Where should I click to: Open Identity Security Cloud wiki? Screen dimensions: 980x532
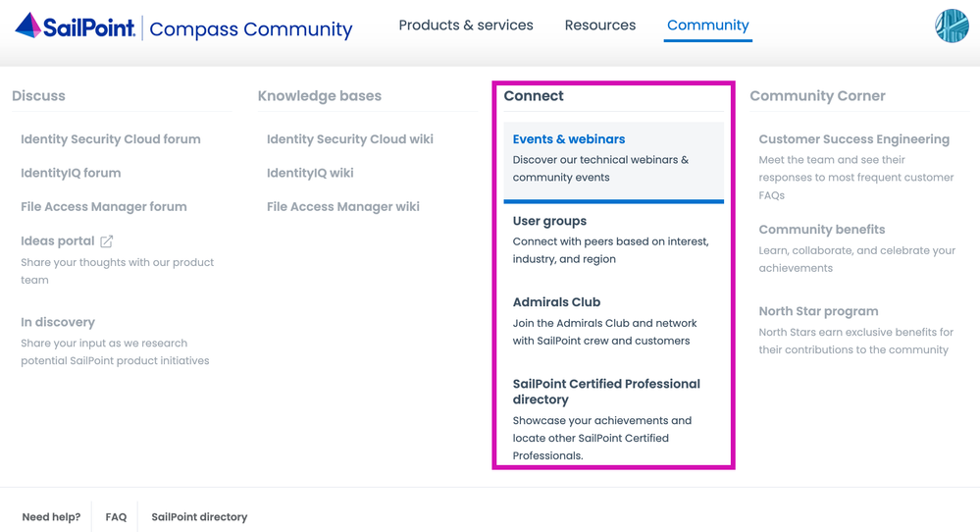(x=350, y=139)
